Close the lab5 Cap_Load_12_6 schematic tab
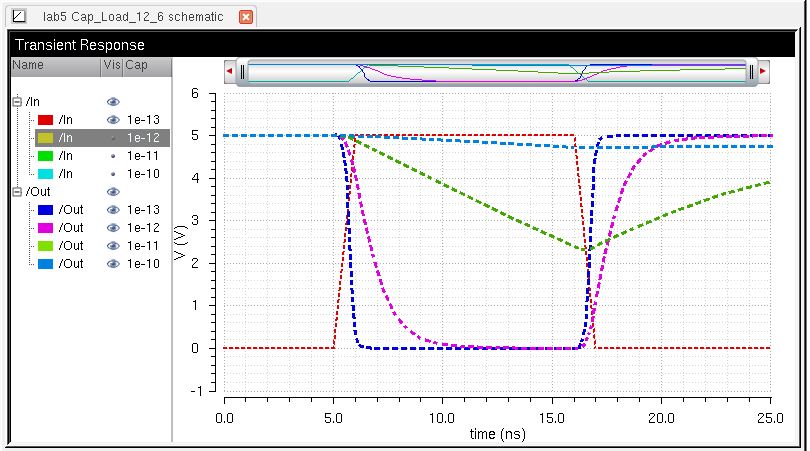This screenshot has width=810, height=451. [246, 17]
